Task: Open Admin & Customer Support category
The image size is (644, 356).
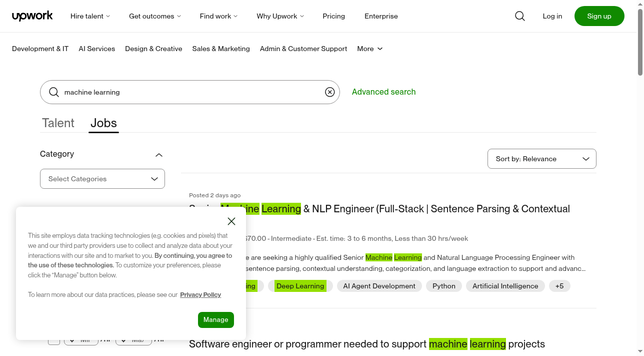Action: [303, 49]
